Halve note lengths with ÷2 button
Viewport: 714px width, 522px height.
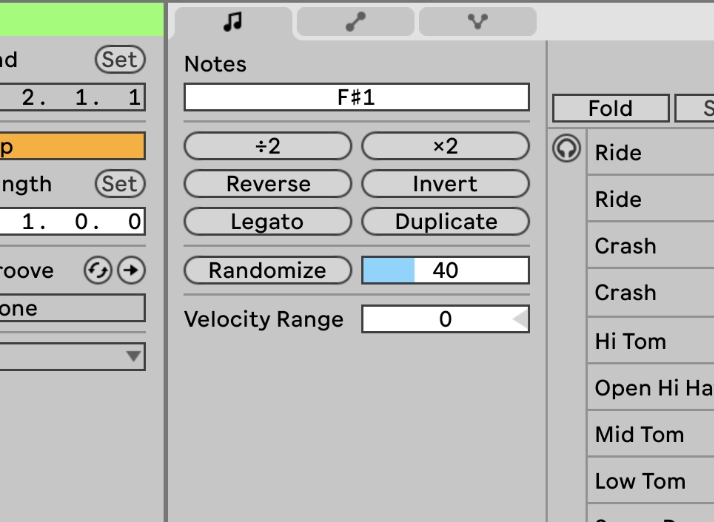(x=268, y=146)
